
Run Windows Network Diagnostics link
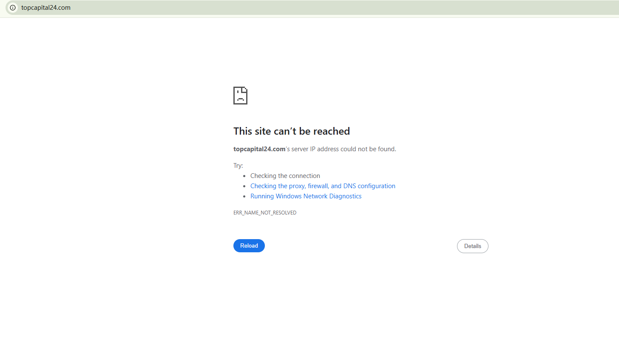[x=306, y=196]
